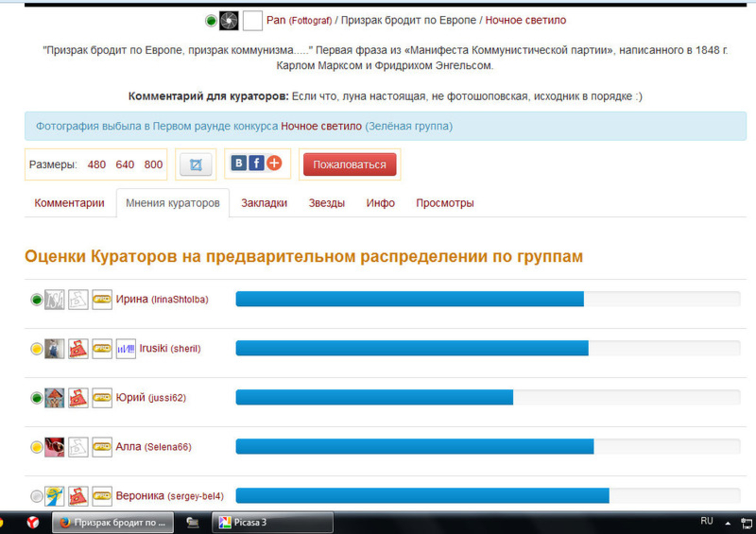Click the PRO badge beside Ирина
Viewport: 756px width, 534px height.
[x=102, y=300]
